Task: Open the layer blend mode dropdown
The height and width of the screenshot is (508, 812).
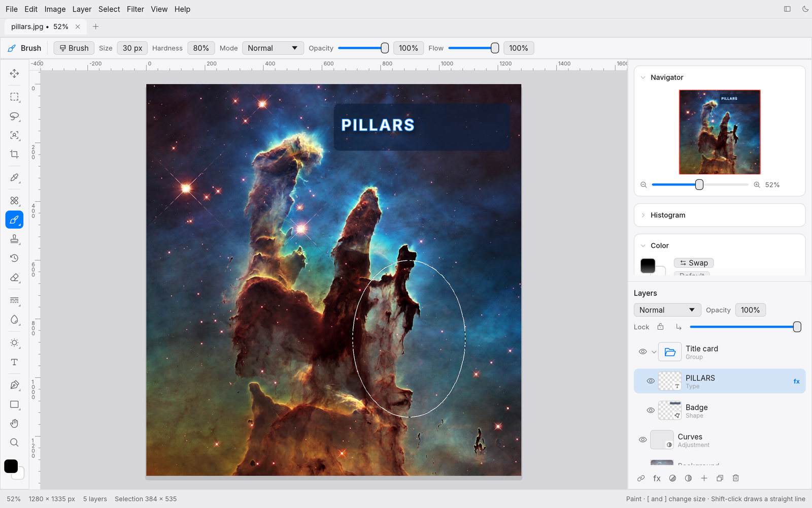Action: click(667, 310)
